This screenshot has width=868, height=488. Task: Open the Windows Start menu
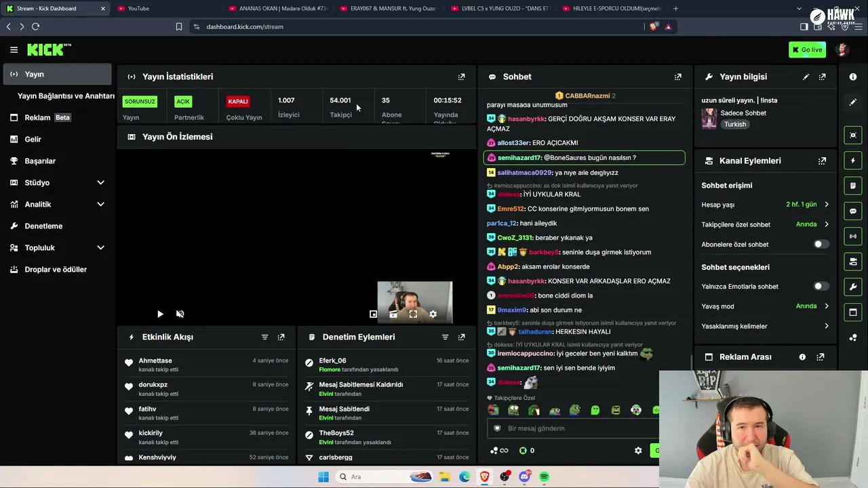tap(323, 476)
